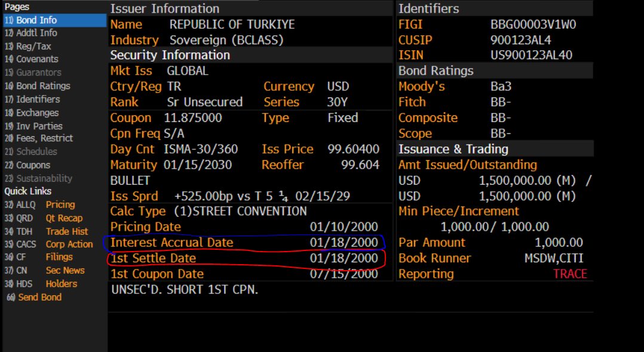
Task: Click the (1)STREET CONVENTION calc type
Action: click(x=240, y=211)
